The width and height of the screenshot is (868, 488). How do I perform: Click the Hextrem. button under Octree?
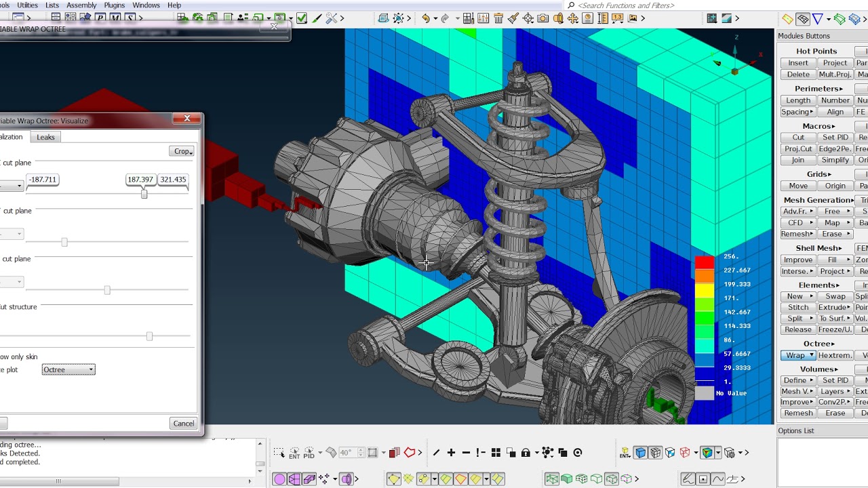click(835, 355)
